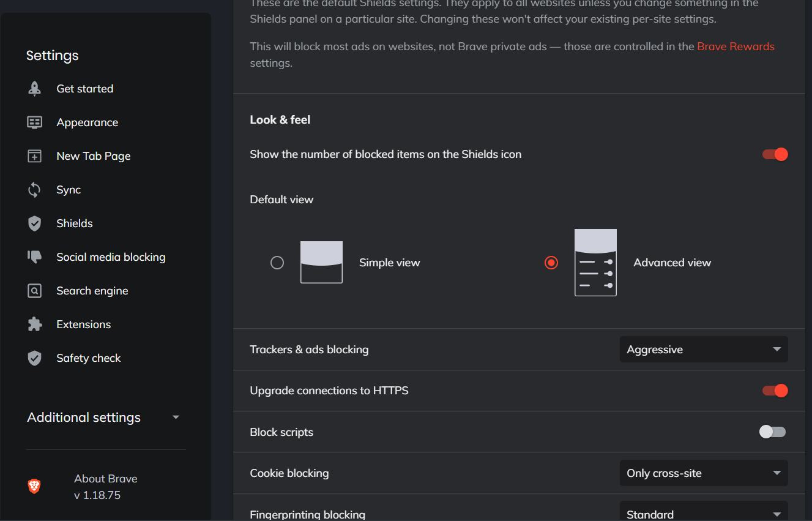
Task: Select the Simple view radio button
Action: (x=277, y=263)
